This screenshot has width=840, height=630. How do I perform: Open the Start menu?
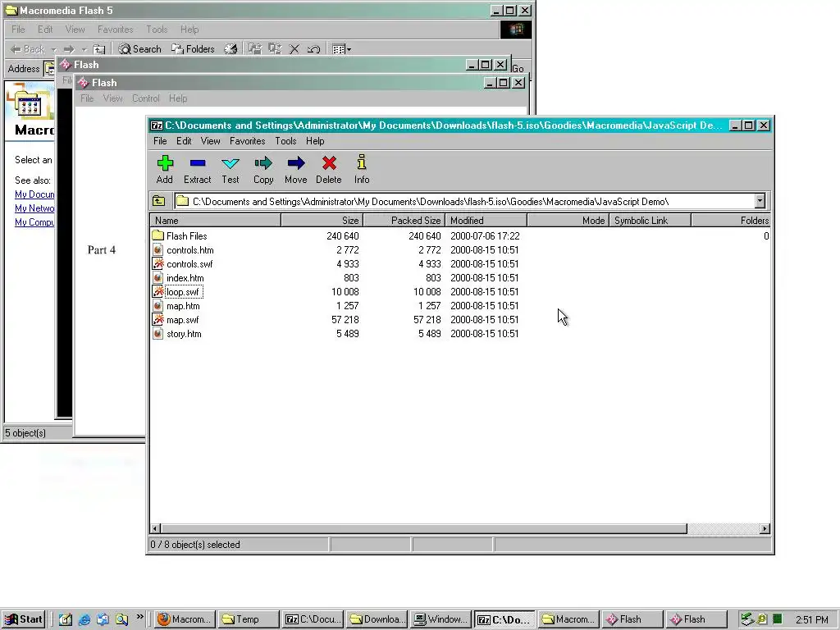23,619
